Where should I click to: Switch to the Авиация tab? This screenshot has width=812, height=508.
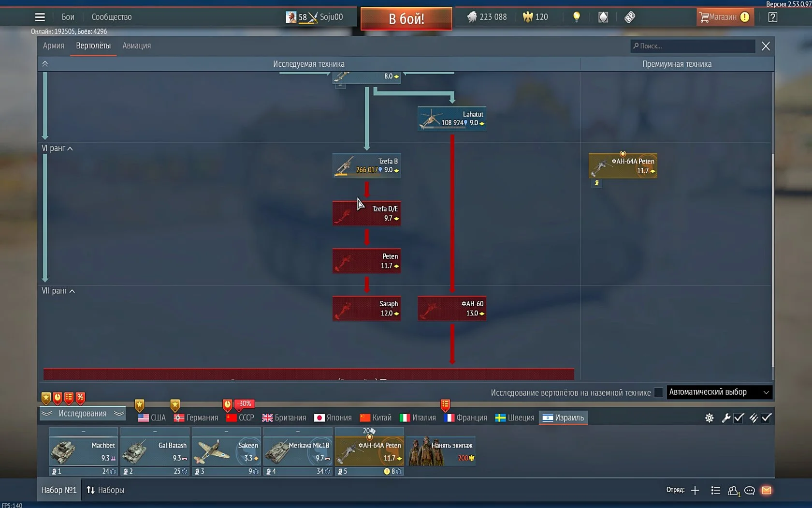tap(137, 45)
